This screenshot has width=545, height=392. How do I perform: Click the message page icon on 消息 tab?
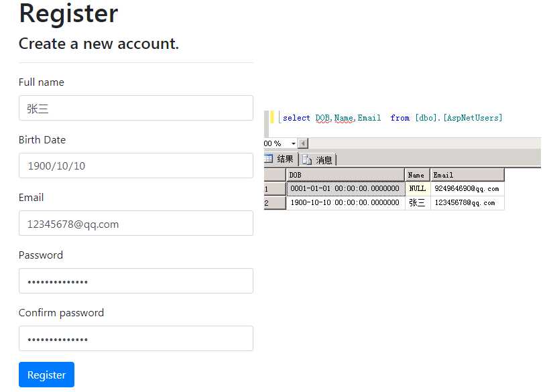(308, 160)
